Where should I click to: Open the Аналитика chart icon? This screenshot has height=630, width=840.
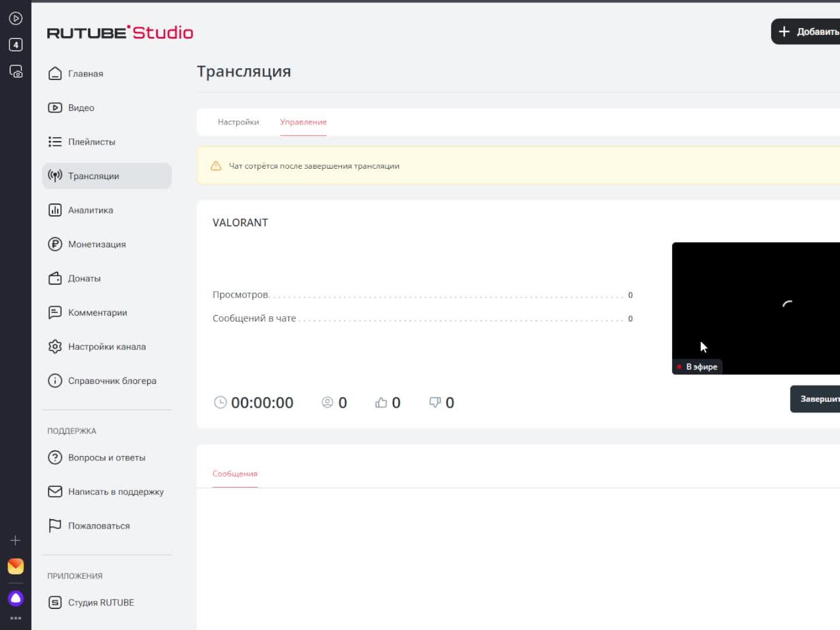[x=55, y=210]
